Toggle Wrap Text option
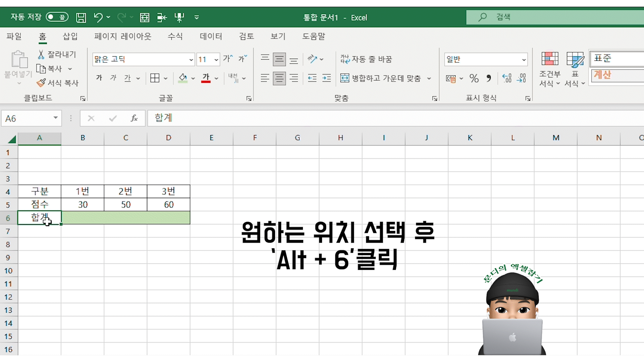This screenshot has width=644, height=362. click(366, 59)
